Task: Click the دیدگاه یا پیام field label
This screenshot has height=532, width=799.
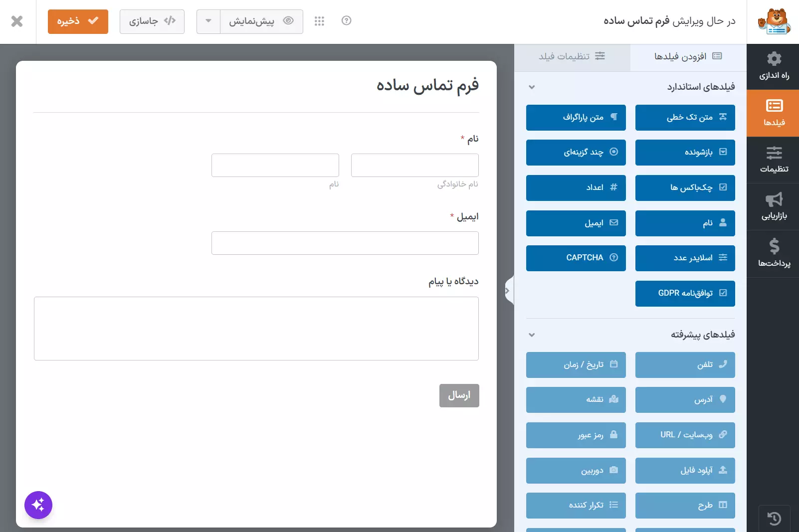Action: (453, 282)
